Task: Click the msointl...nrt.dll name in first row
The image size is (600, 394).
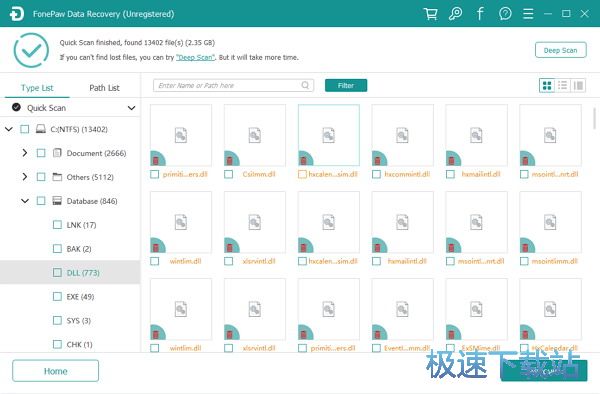Action: coord(555,174)
